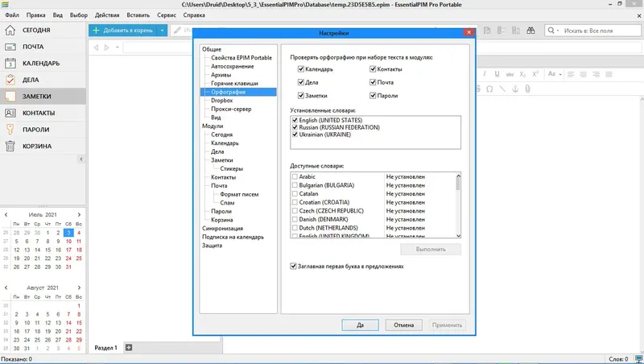Click the justify text icon
The image size is (644, 364).
609,74
